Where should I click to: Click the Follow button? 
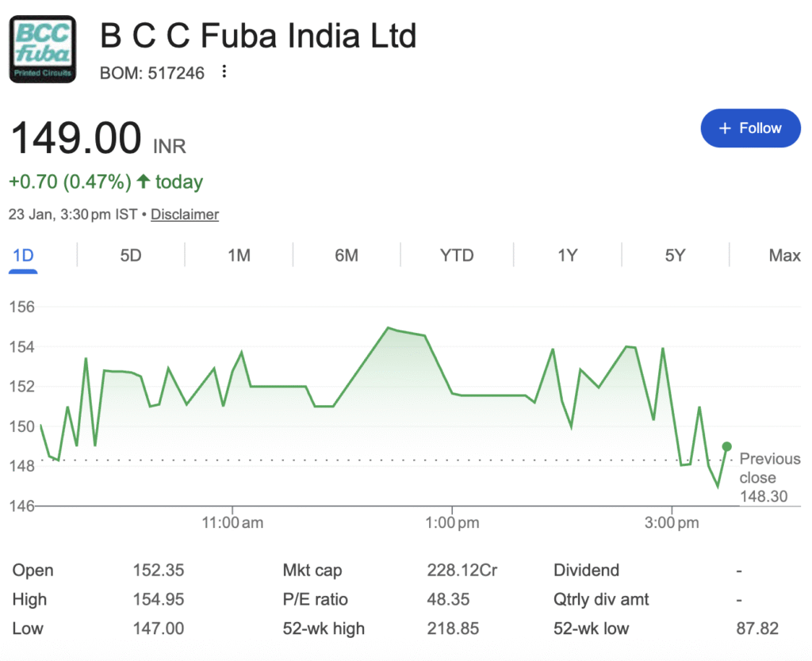750,128
